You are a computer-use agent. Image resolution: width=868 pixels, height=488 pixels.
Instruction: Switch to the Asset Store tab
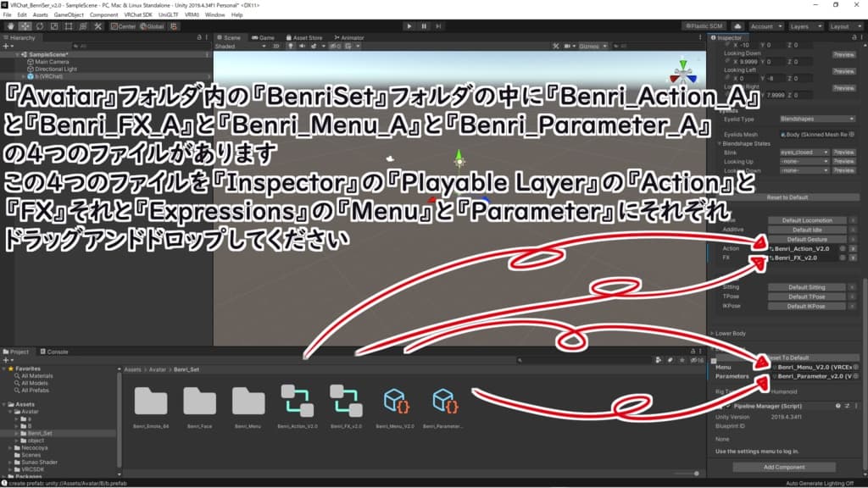304,37
